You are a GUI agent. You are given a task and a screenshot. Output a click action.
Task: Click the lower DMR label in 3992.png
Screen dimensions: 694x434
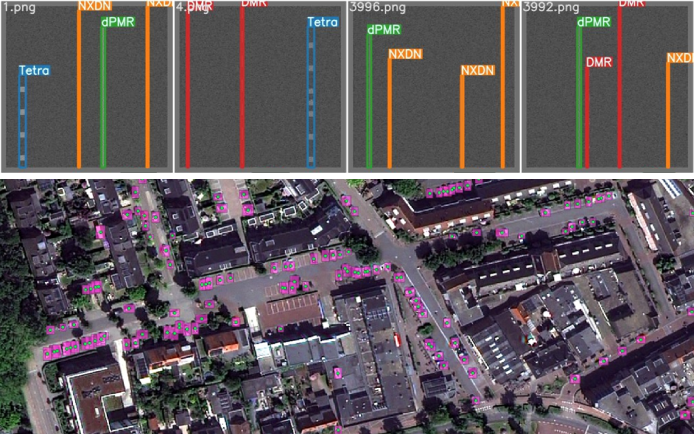point(599,62)
